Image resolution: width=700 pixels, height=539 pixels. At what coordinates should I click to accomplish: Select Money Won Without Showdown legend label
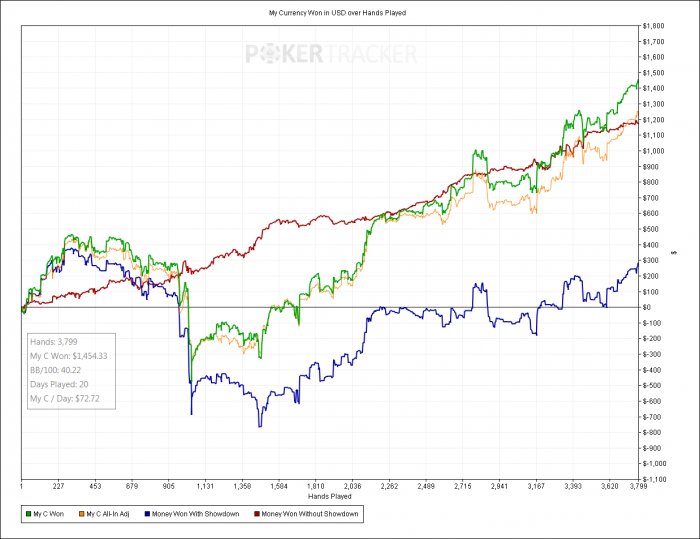(x=310, y=514)
